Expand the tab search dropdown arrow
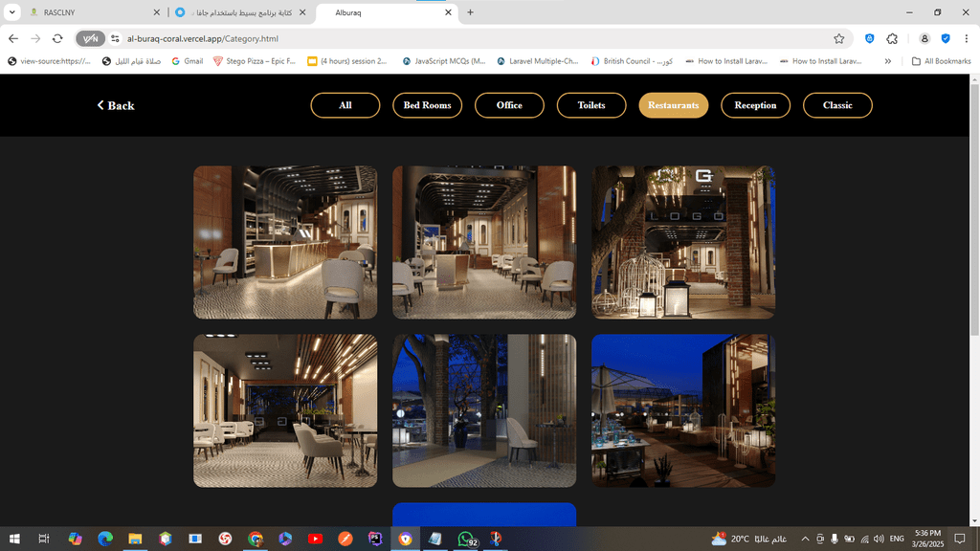Image resolution: width=980 pixels, height=551 pixels. 12,12
